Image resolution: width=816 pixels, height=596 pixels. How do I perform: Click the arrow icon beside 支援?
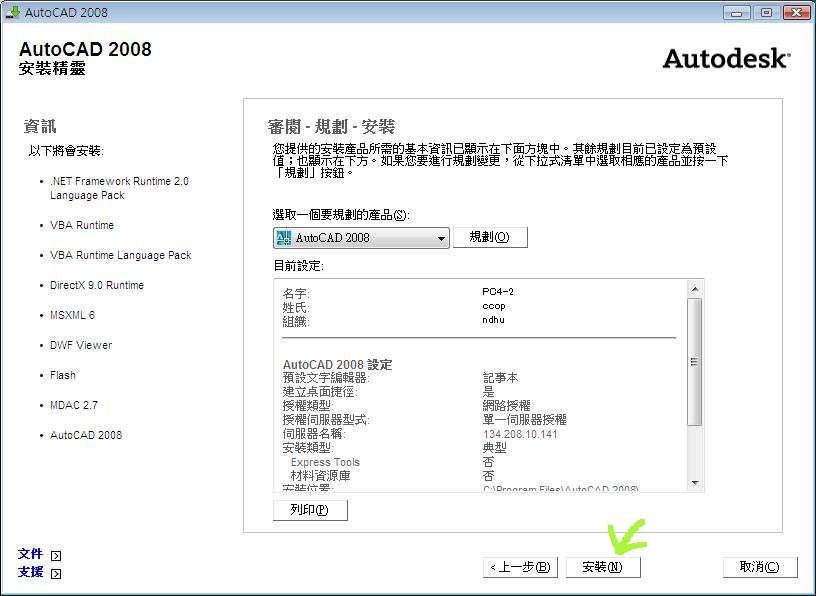click(x=56, y=574)
